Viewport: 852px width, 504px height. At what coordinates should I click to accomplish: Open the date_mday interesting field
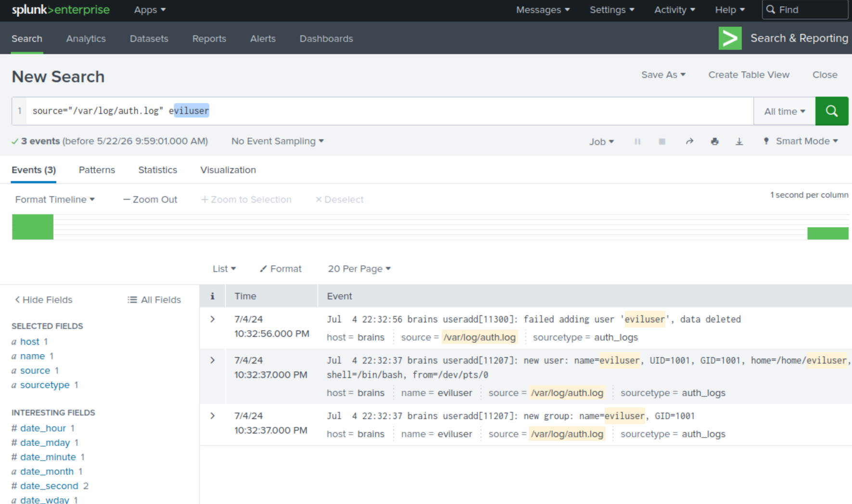coord(45,442)
